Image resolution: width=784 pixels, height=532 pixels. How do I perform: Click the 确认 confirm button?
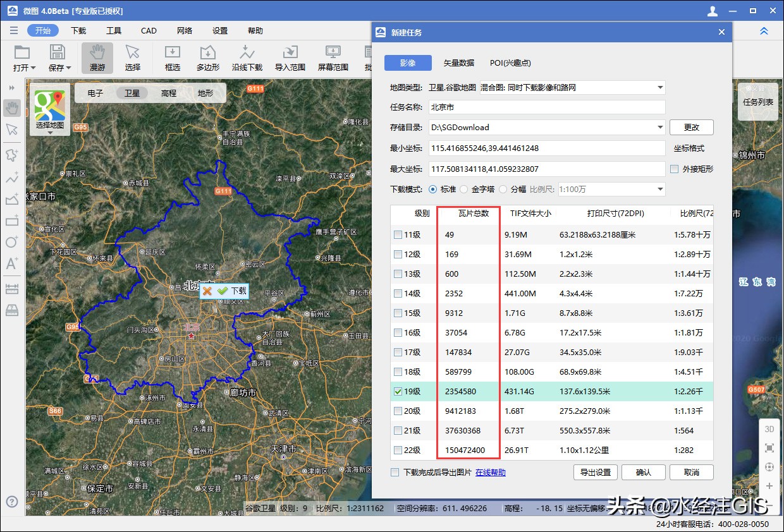(x=643, y=472)
